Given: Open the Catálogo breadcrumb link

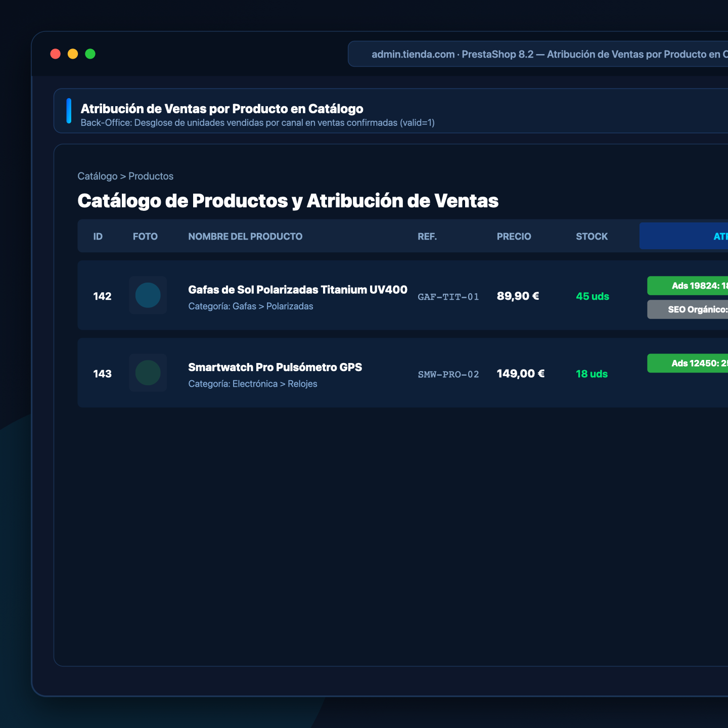Looking at the screenshot, I should [x=98, y=176].
